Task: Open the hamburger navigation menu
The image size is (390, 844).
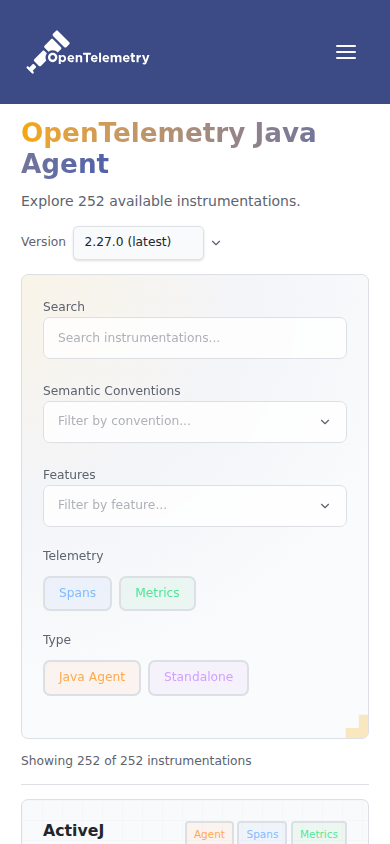Action: coord(346,52)
